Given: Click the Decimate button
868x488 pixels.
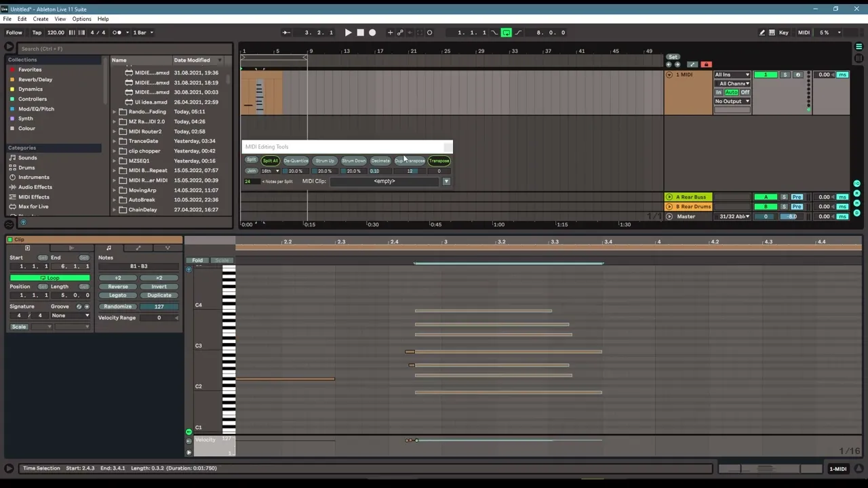Looking at the screenshot, I should [x=380, y=161].
